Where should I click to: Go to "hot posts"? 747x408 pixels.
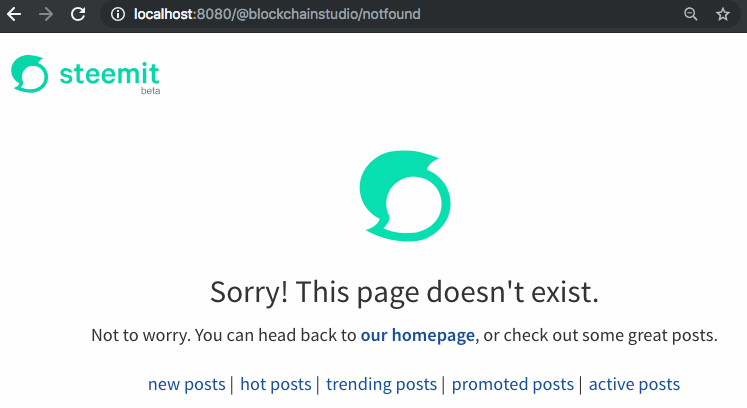coord(275,384)
